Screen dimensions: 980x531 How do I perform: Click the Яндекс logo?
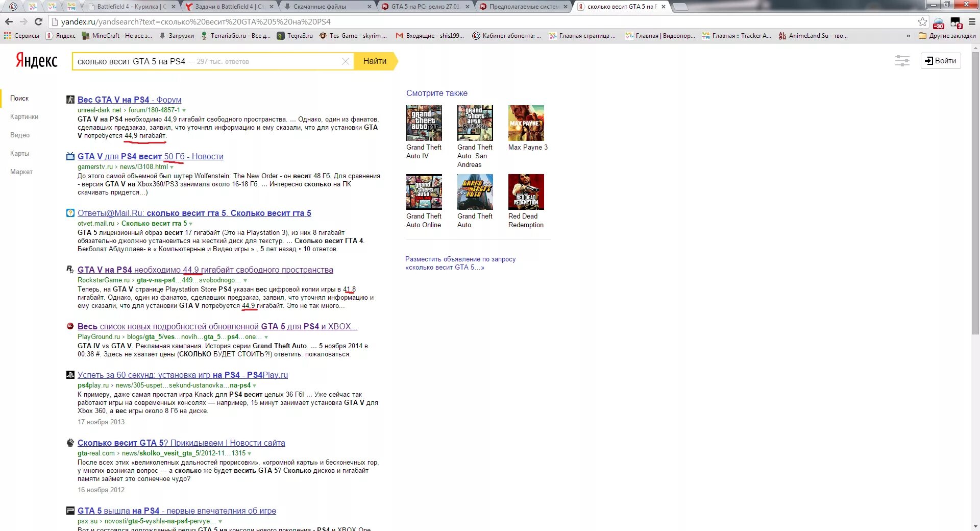(36, 60)
